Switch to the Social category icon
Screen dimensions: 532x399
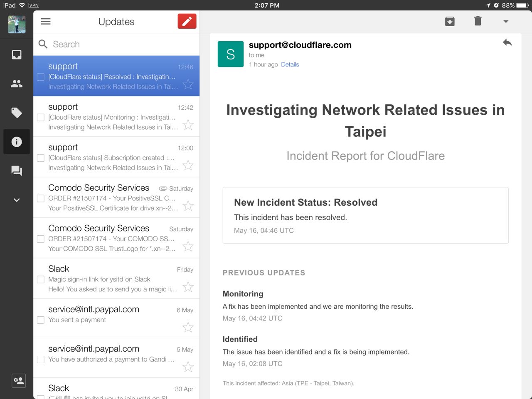(17, 84)
